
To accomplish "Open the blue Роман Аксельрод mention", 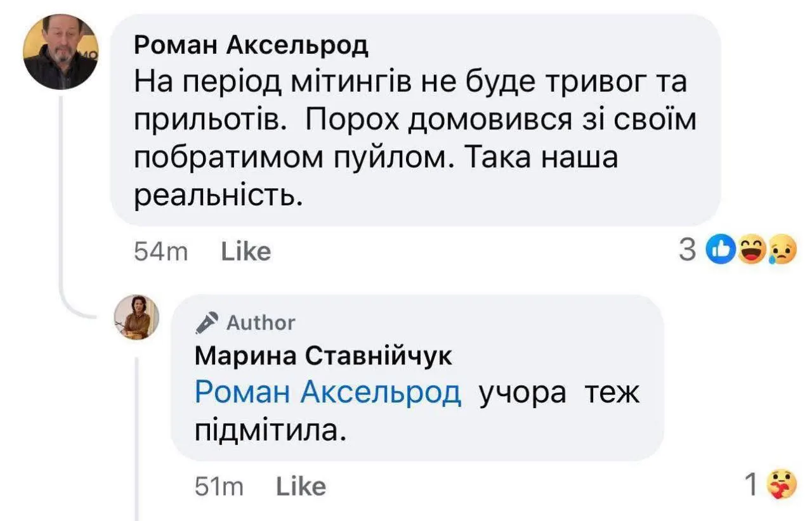I will click(328, 393).
